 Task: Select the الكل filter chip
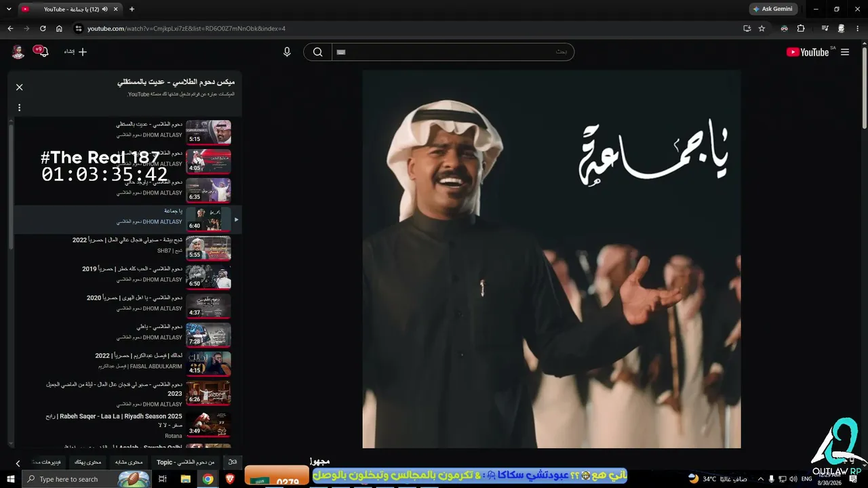(x=233, y=462)
